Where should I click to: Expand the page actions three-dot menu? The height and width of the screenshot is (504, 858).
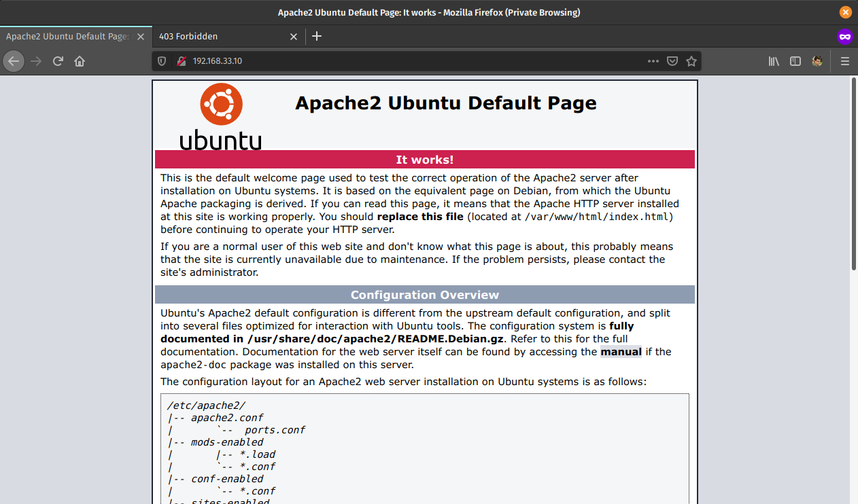point(653,61)
